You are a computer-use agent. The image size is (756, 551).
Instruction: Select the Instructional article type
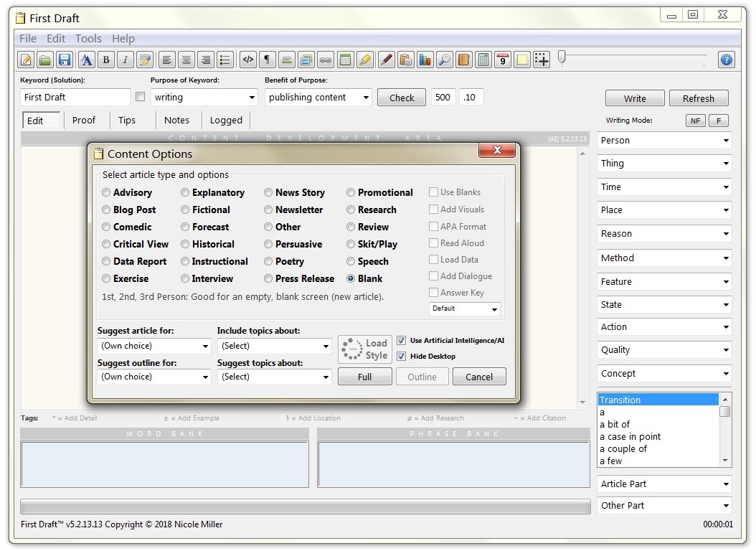point(184,261)
